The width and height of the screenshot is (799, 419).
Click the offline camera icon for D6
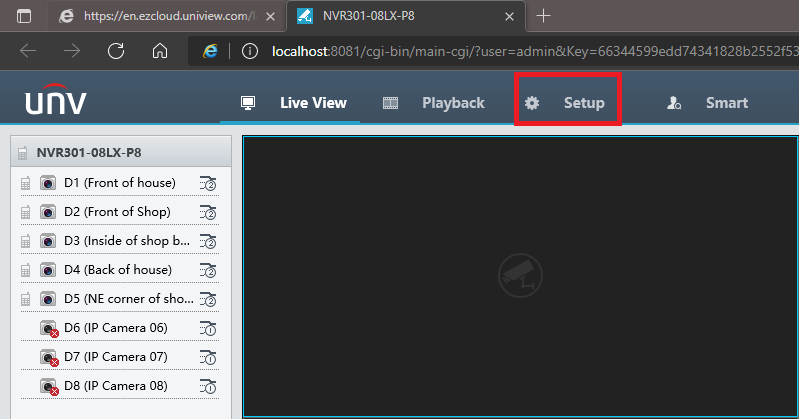48,328
